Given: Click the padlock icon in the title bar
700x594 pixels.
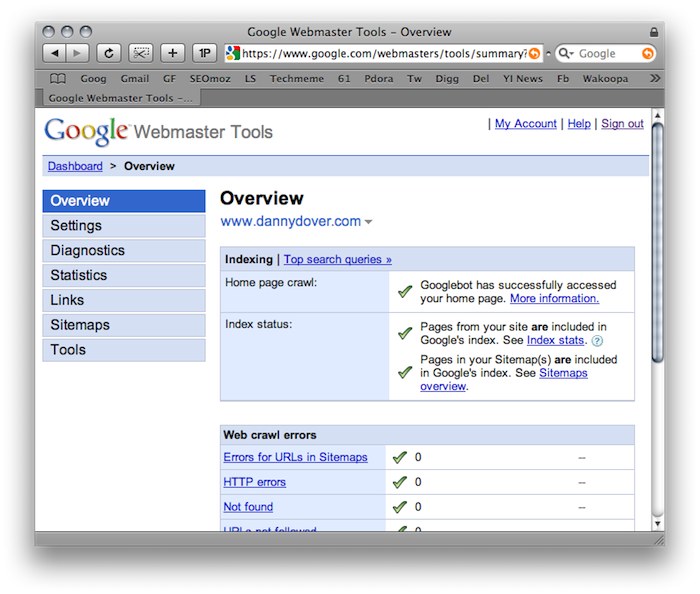Looking at the screenshot, I should click(654, 32).
